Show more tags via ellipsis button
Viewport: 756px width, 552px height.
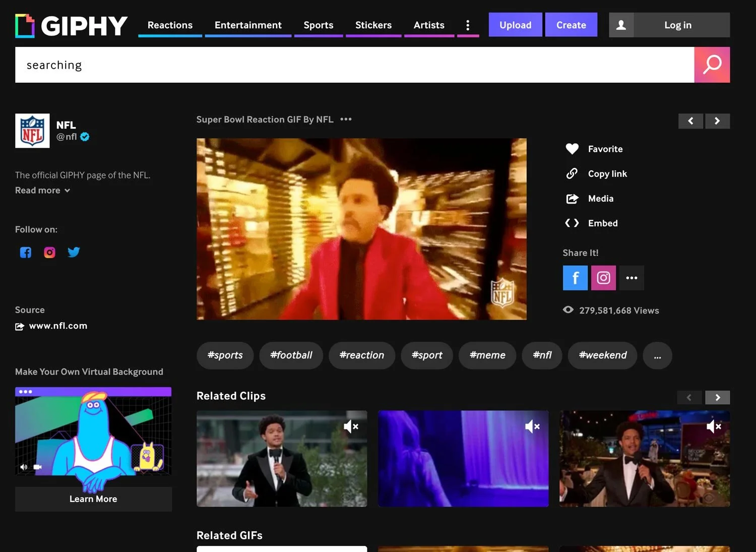click(x=657, y=355)
